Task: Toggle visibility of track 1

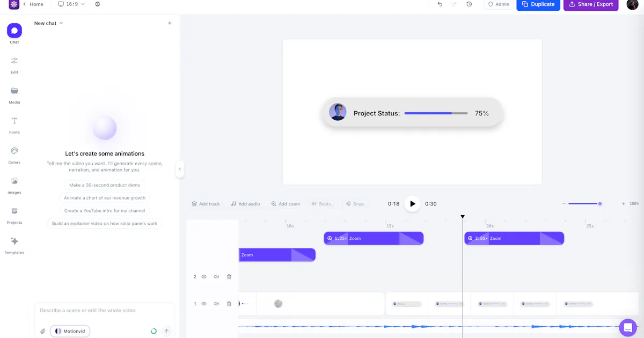Action: coord(204,304)
